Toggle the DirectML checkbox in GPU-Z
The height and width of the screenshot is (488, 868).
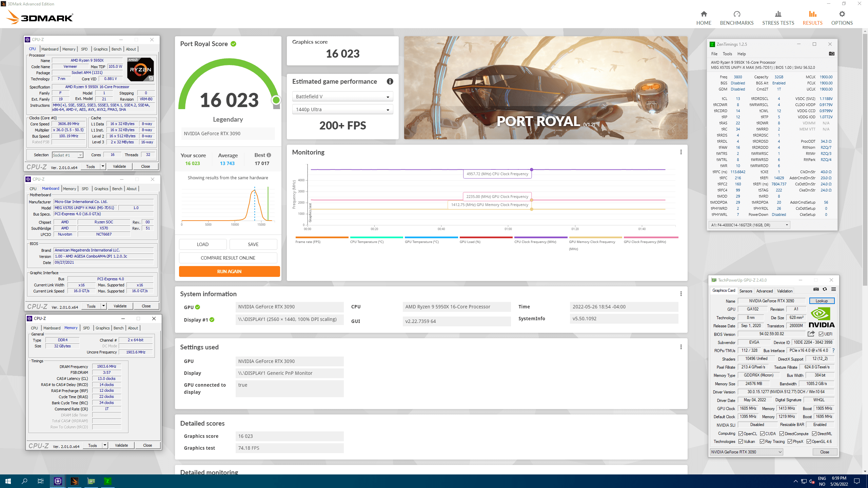pyautogui.click(x=814, y=434)
